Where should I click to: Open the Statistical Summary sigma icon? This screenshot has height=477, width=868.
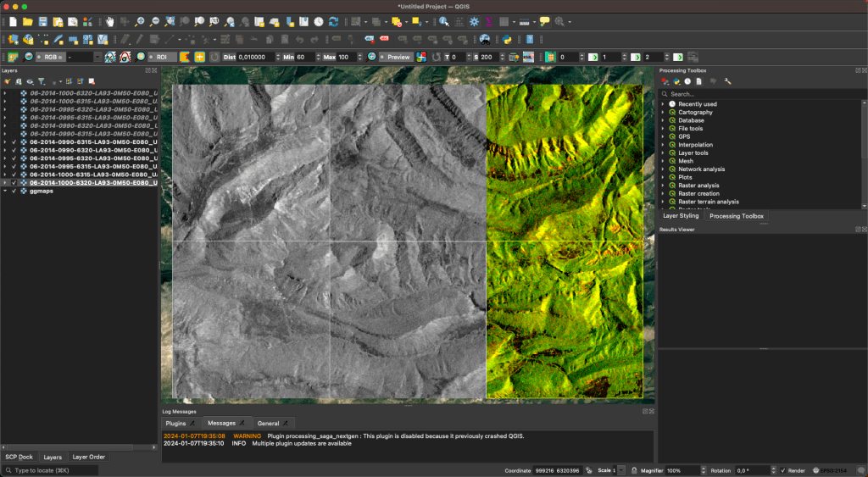(x=488, y=21)
